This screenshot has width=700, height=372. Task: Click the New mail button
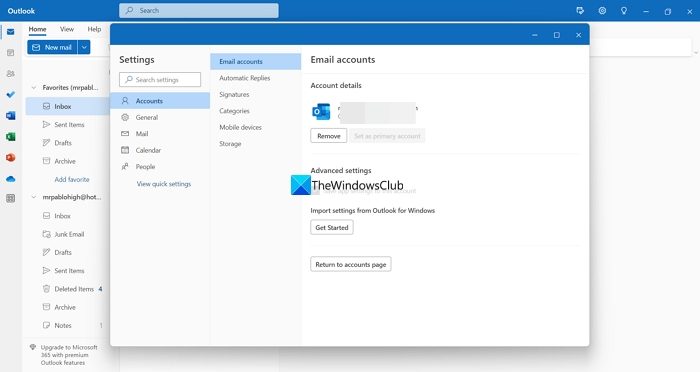52,47
